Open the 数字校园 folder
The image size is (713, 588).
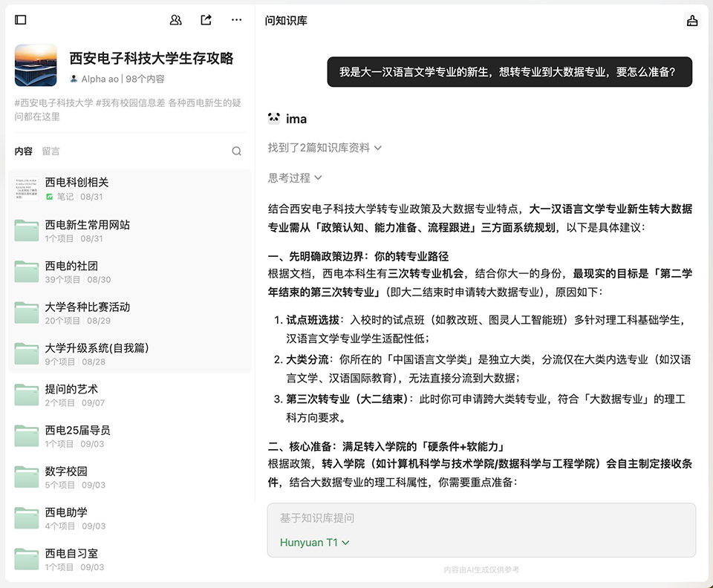click(66, 471)
